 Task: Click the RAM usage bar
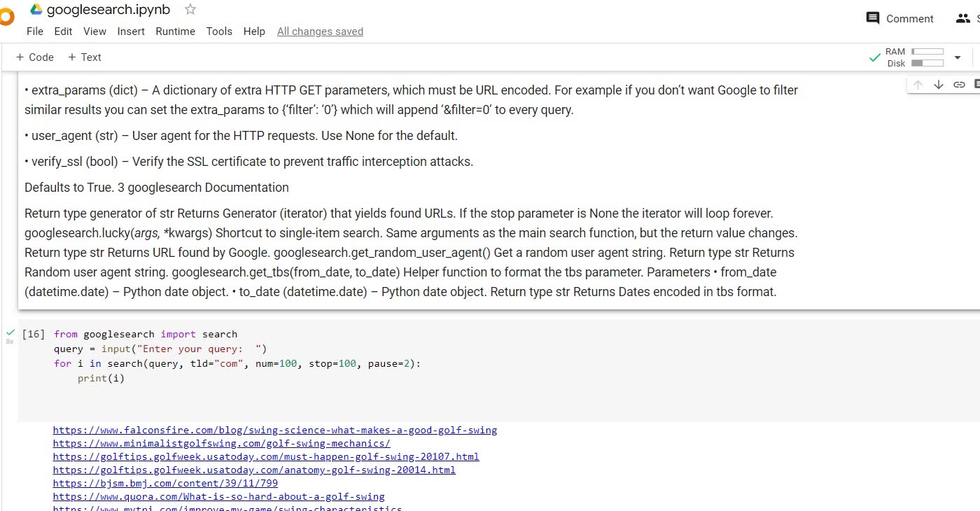927,52
